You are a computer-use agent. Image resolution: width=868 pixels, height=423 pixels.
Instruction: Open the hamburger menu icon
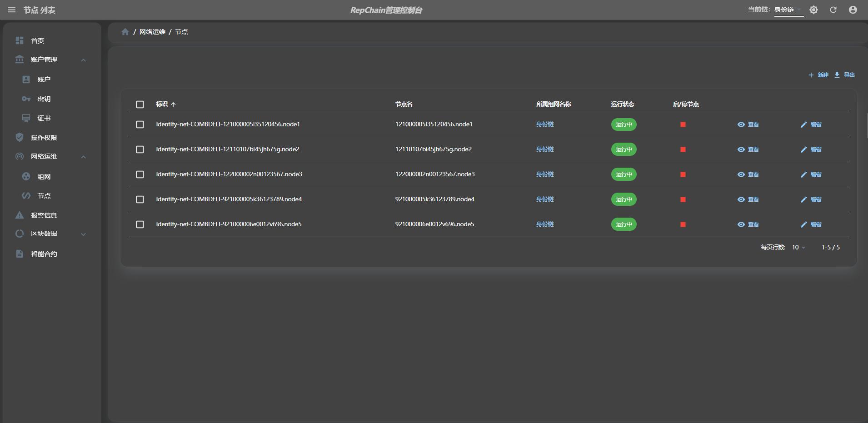point(12,10)
